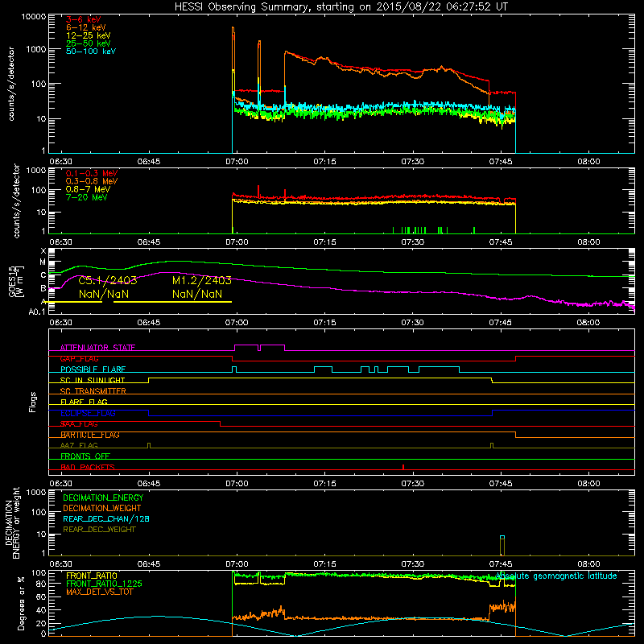Image resolution: width=644 pixels, height=644 pixels.
Task: Click the rear decimation spike near 07:45
Action: [502, 546]
